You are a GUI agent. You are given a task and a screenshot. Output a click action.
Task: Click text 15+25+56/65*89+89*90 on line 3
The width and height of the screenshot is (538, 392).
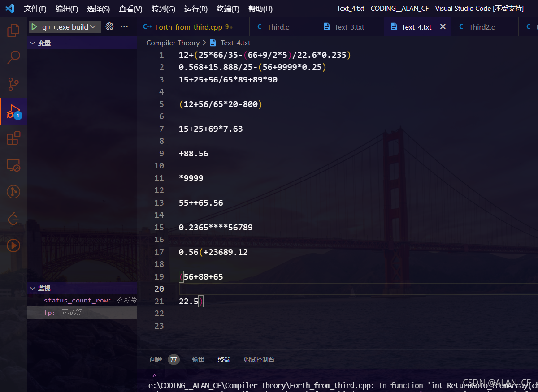[x=228, y=80]
